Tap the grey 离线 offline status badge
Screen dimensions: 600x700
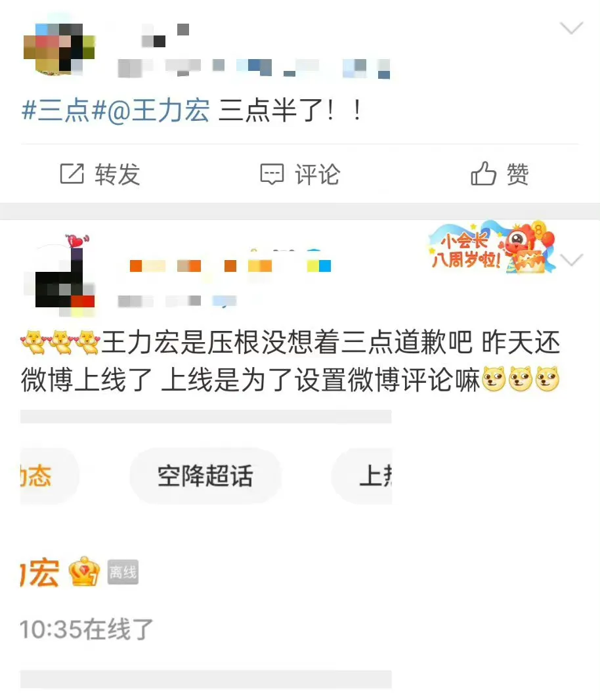click(123, 572)
